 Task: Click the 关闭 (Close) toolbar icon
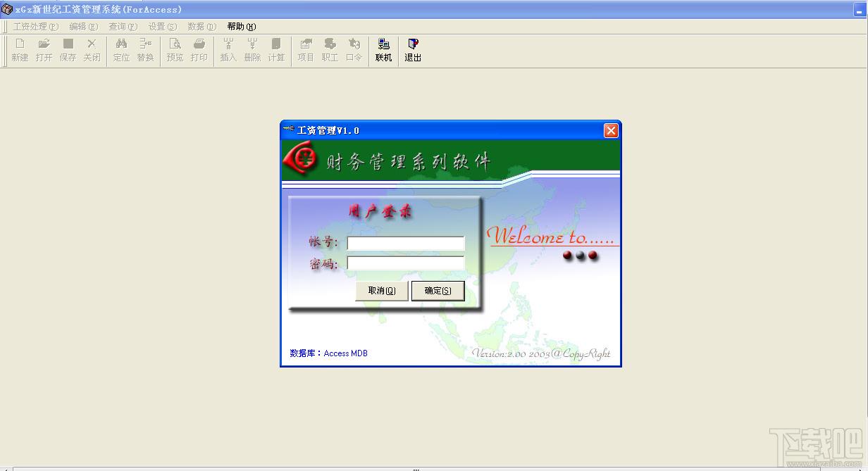tap(92, 50)
